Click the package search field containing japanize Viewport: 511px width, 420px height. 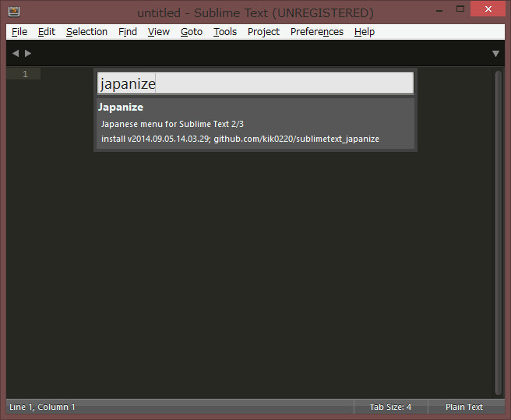[x=255, y=83]
